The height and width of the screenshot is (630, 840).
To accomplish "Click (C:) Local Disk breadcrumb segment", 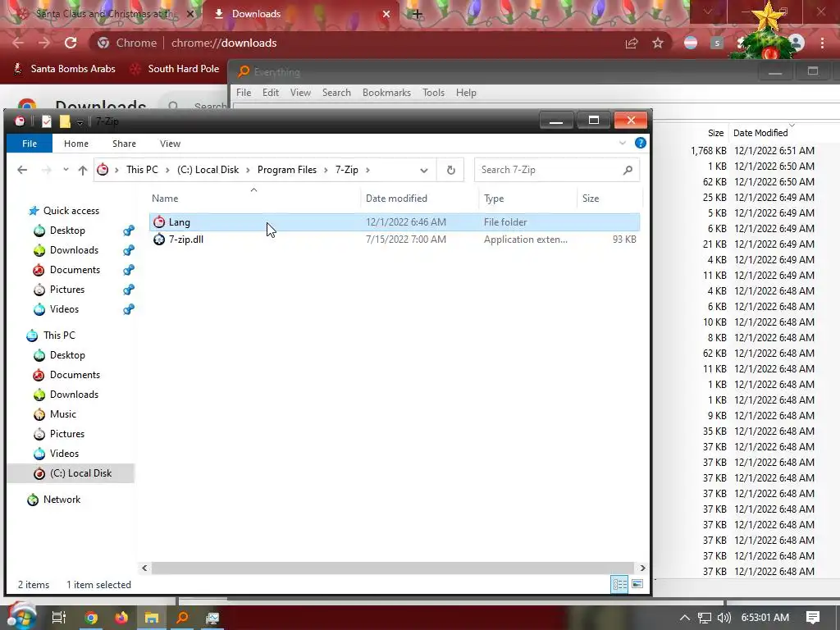I will pos(208,170).
